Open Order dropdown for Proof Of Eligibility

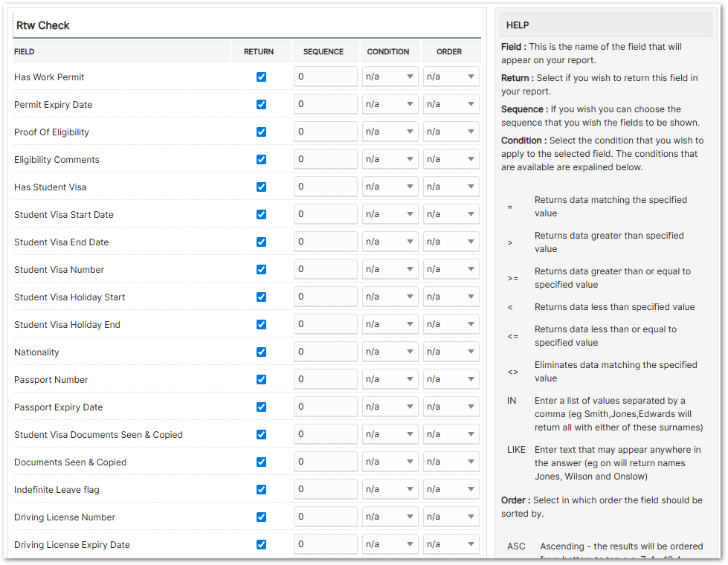[x=451, y=132]
